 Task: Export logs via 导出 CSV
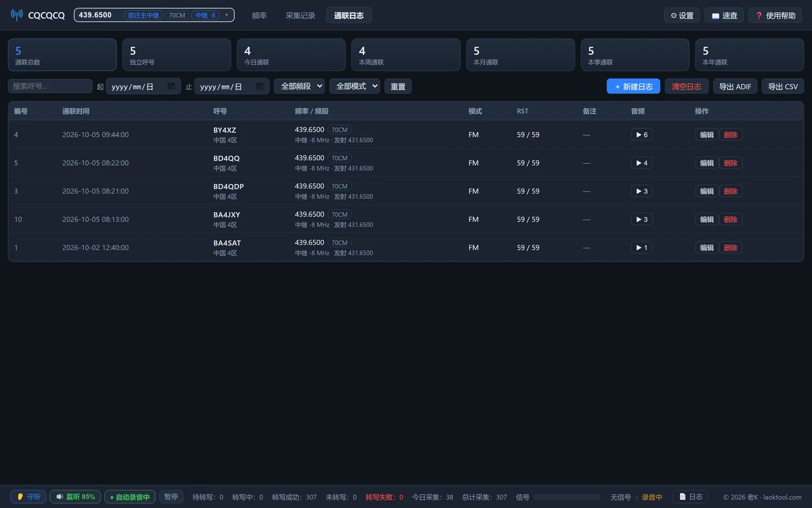(783, 86)
